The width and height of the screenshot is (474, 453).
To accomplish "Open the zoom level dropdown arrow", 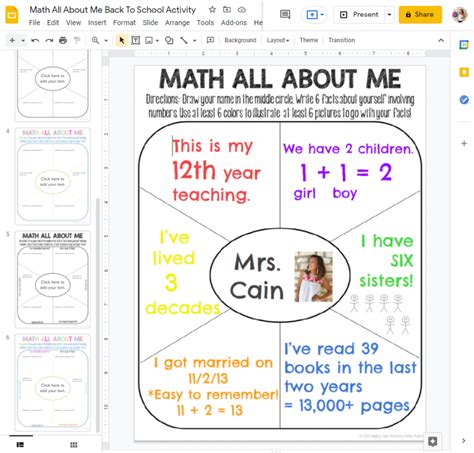I will tap(106, 41).
